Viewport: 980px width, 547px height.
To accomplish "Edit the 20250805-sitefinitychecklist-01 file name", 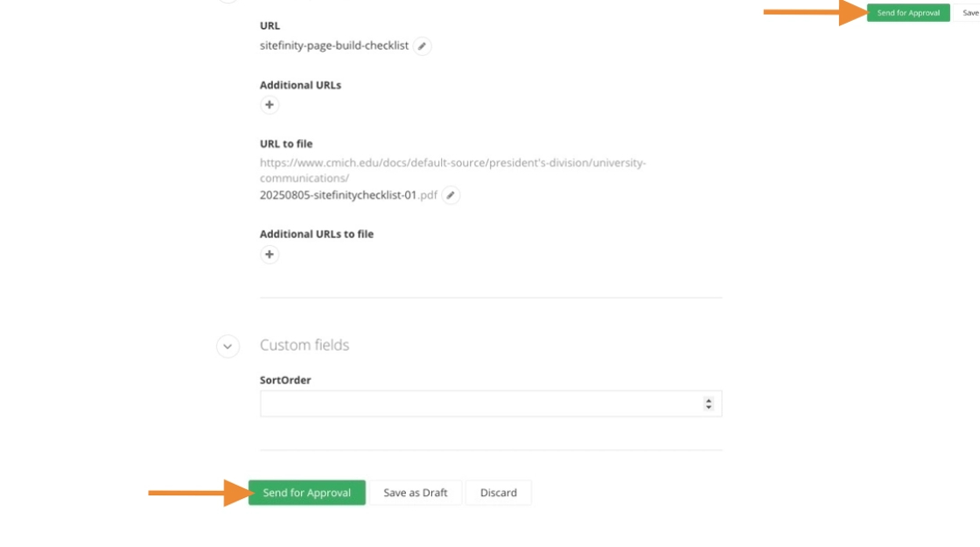I will coord(451,195).
